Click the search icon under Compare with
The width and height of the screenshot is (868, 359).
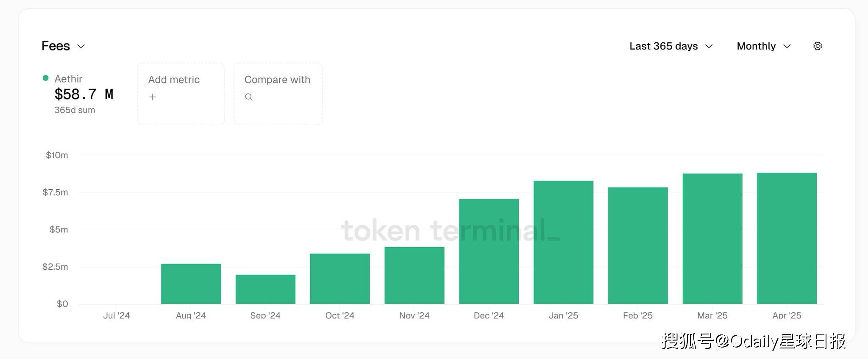(x=249, y=97)
